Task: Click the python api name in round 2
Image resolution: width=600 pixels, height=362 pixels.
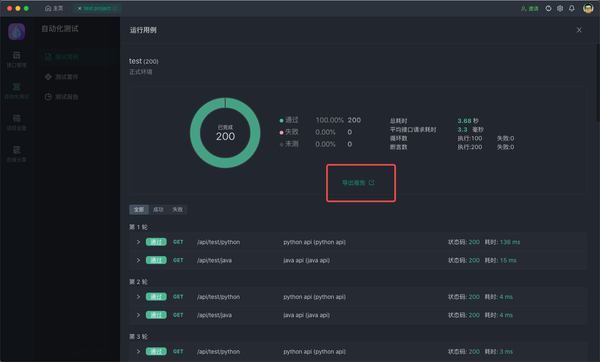Action: click(315, 297)
